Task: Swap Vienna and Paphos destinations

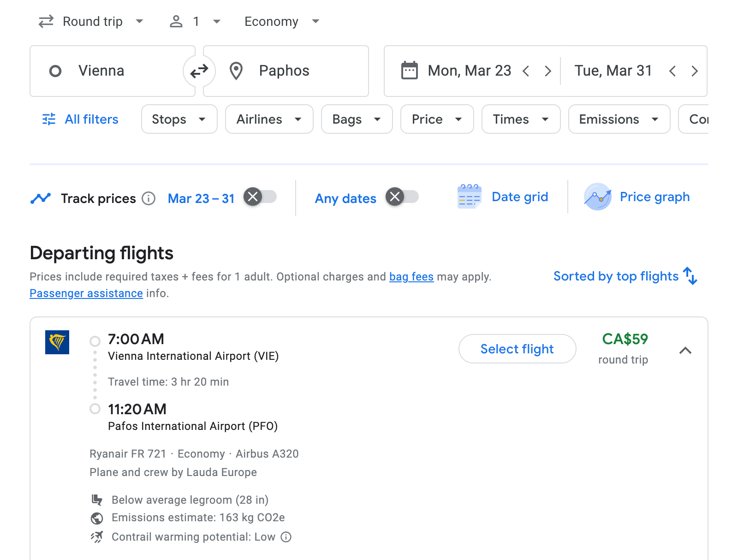Action: pos(199,71)
